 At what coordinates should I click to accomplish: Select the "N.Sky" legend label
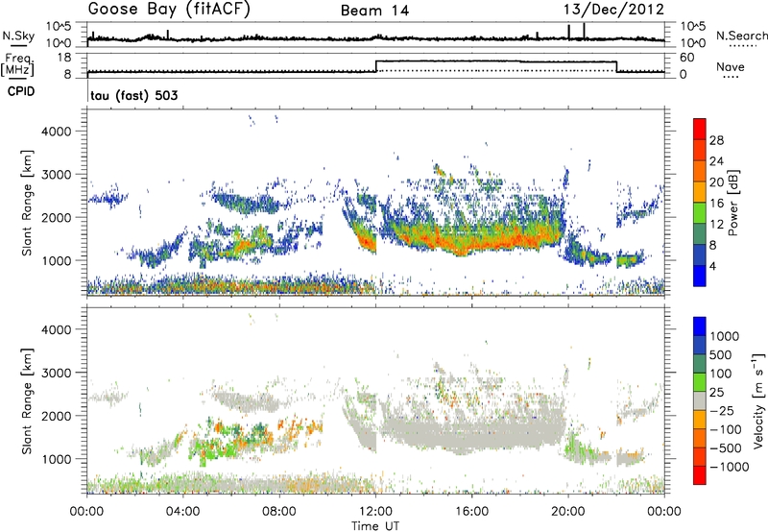[x=18, y=36]
